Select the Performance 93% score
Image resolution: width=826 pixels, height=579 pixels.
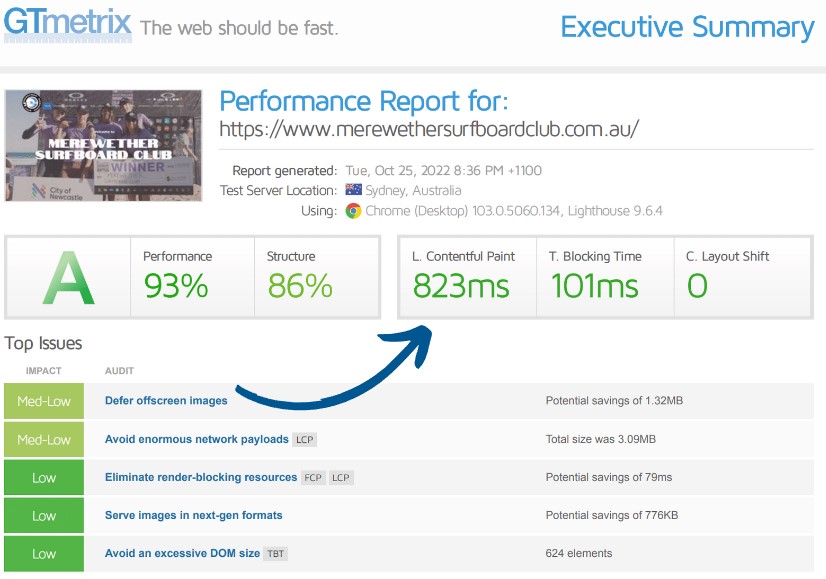click(x=176, y=286)
